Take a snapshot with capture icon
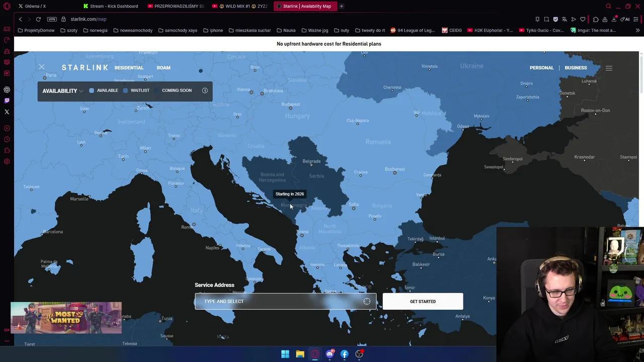Viewport: 644px width, 362px height. tap(546, 19)
